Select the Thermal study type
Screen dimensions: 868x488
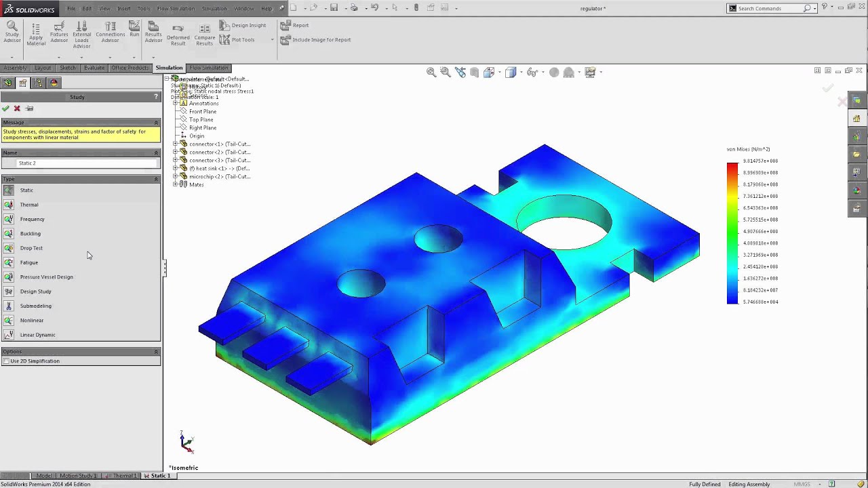[29, 205]
